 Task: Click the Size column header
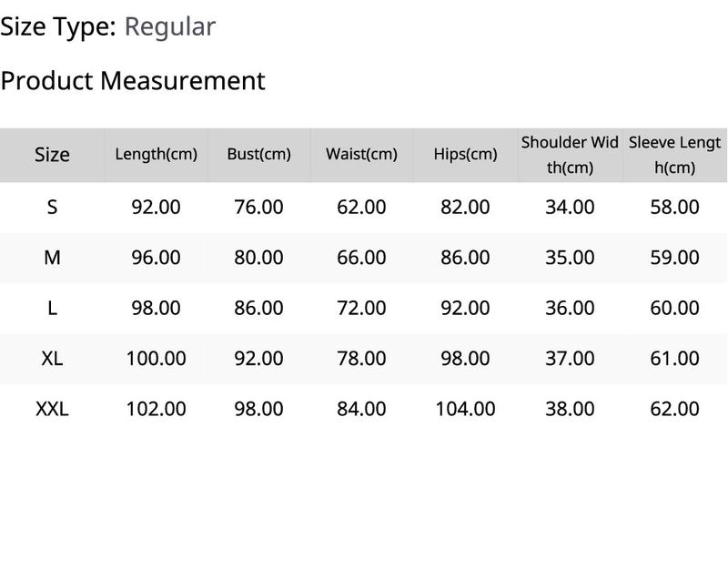[x=52, y=155]
